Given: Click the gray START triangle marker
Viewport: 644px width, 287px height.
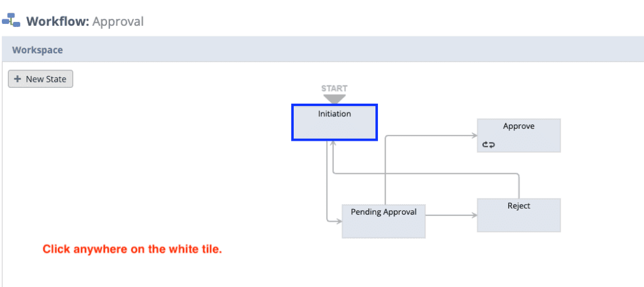Looking at the screenshot, I should click(x=335, y=99).
